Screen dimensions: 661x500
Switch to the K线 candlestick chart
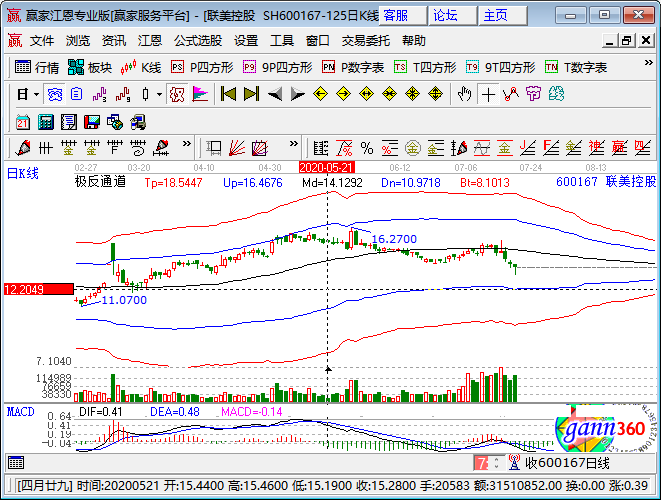pos(141,67)
